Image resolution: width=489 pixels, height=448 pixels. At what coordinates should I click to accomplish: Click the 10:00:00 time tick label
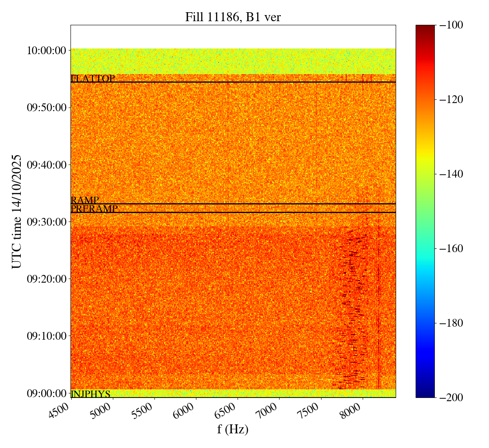(x=46, y=51)
